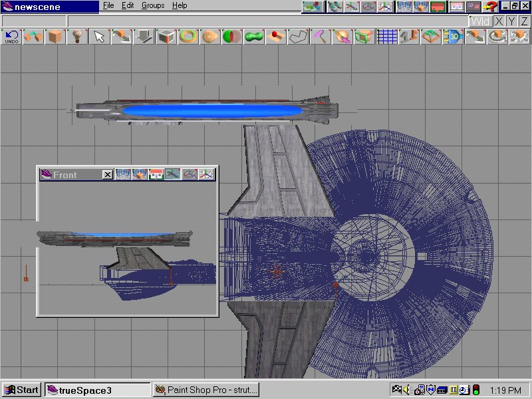Click the orange cube grid icon in Front window

(140, 174)
